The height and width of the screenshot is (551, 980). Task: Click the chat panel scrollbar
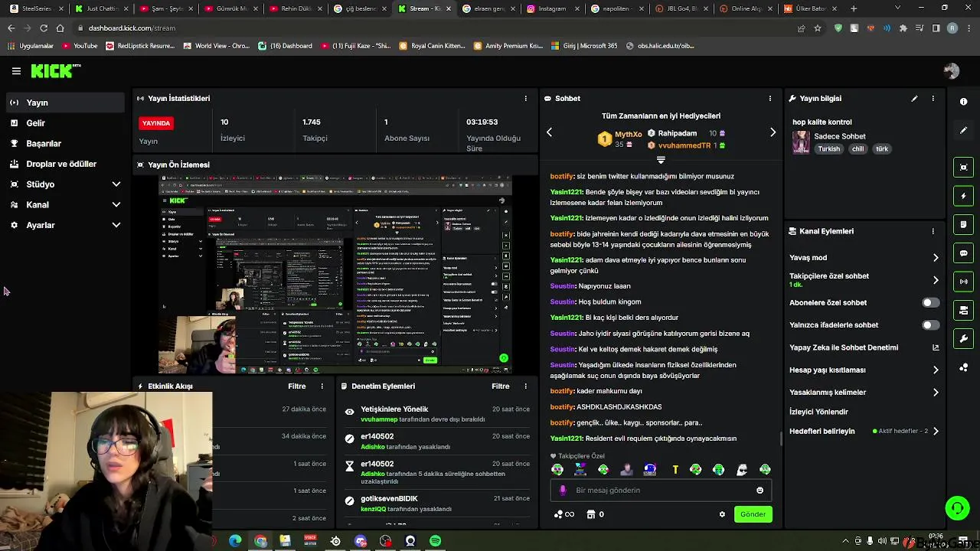781,438
